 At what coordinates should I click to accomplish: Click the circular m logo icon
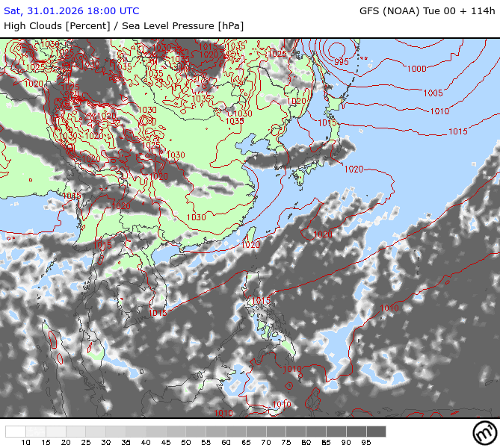483,432
